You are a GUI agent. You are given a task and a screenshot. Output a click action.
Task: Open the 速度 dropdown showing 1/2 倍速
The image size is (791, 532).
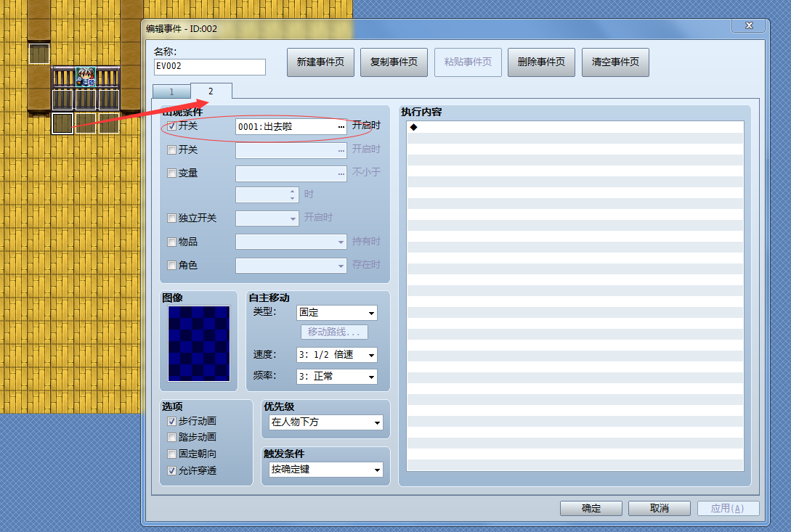pyautogui.click(x=336, y=355)
